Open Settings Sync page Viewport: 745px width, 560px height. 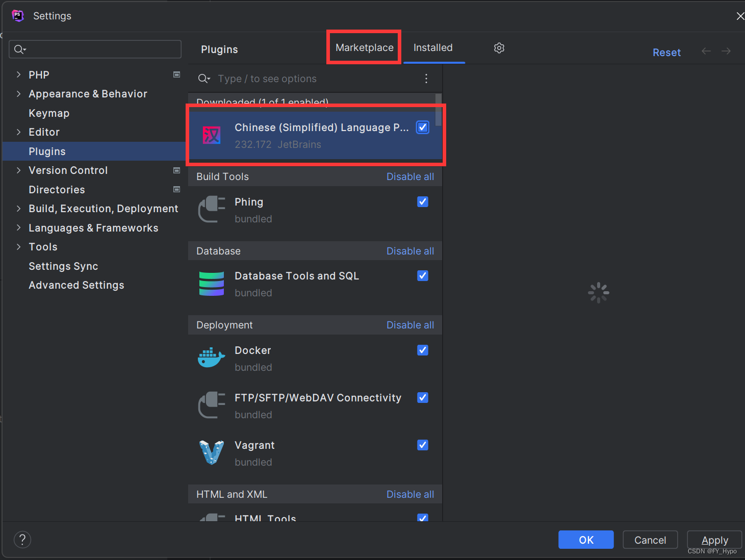coord(63,266)
